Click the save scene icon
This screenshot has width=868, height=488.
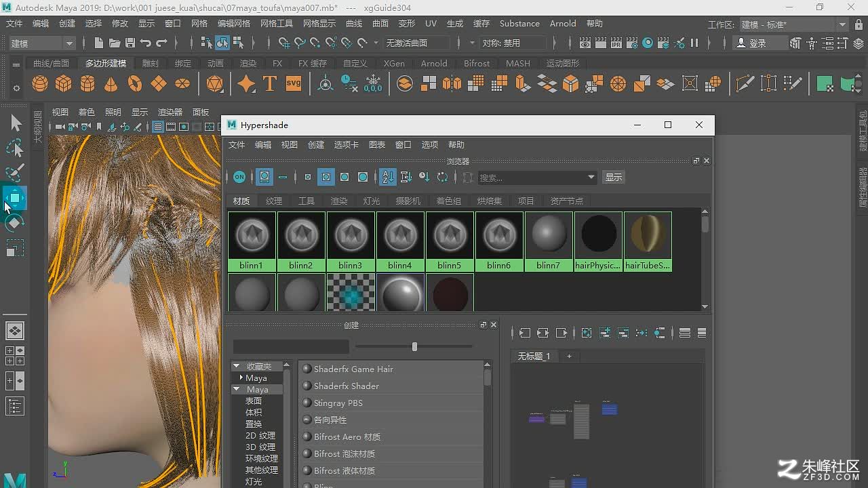130,43
